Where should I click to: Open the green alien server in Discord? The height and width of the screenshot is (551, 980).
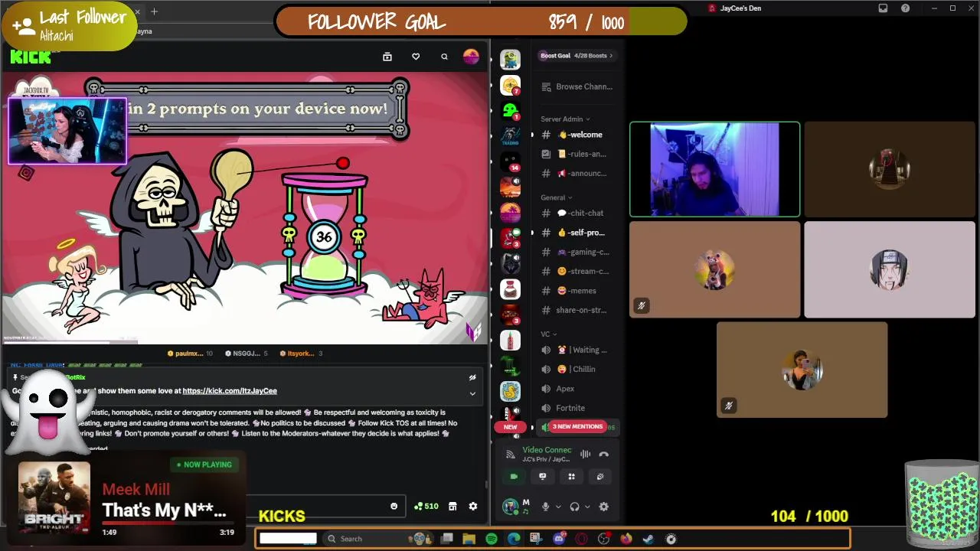point(511,110)
